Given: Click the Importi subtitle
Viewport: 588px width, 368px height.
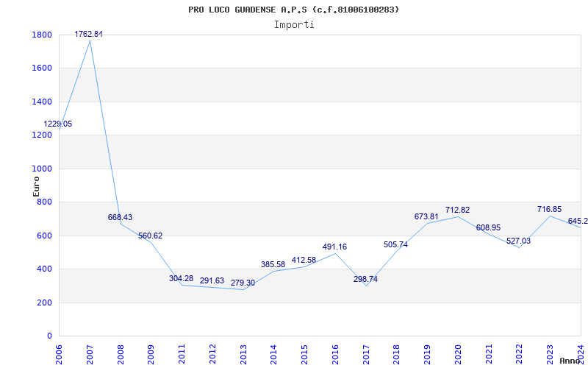Looking at the screenshot, I should pyautogui.click(x=294, y=25).
